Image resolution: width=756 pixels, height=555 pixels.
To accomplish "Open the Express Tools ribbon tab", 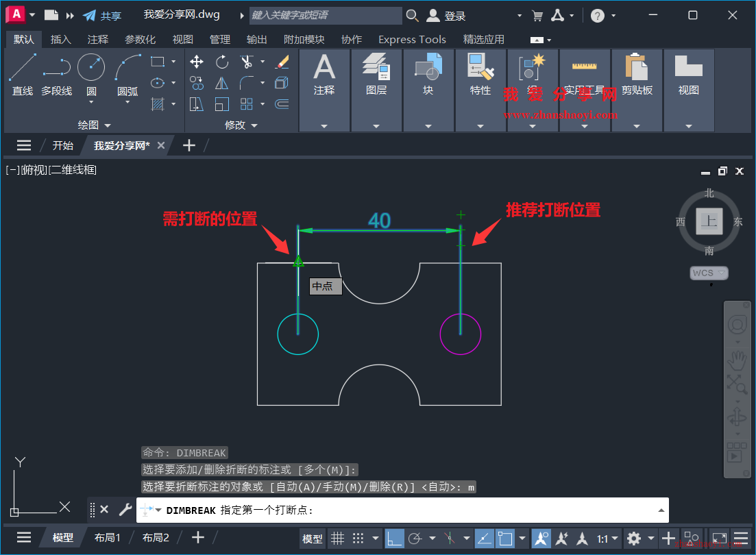I will tap(412, 39).
